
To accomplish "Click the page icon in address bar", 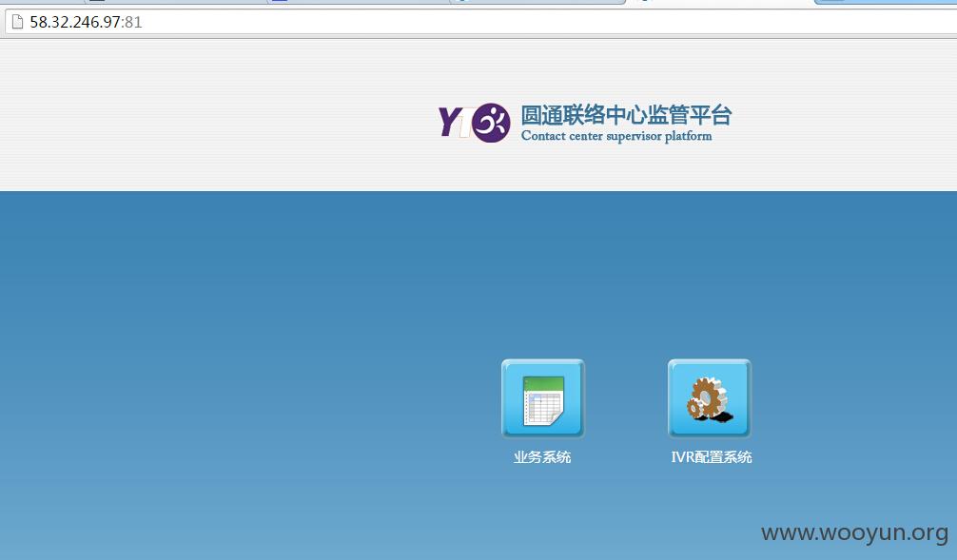I will click(18, 22).
